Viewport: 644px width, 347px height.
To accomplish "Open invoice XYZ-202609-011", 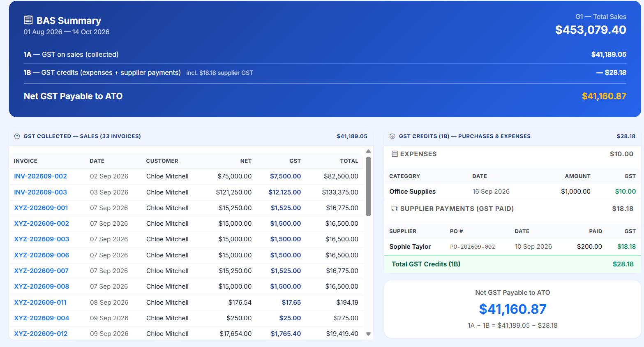I will click(40, 303).
